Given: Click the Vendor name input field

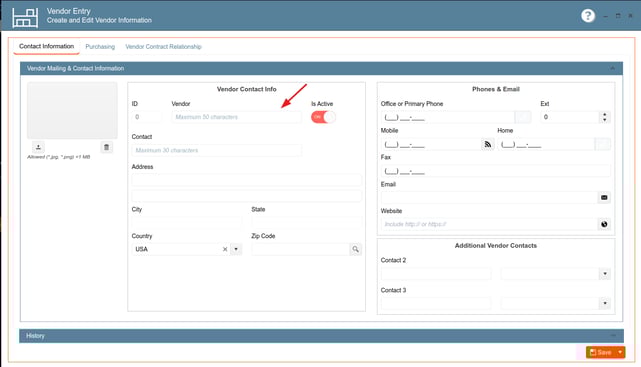Looking at the screenshot, I should pyautogui.click(x=236, y=117).
